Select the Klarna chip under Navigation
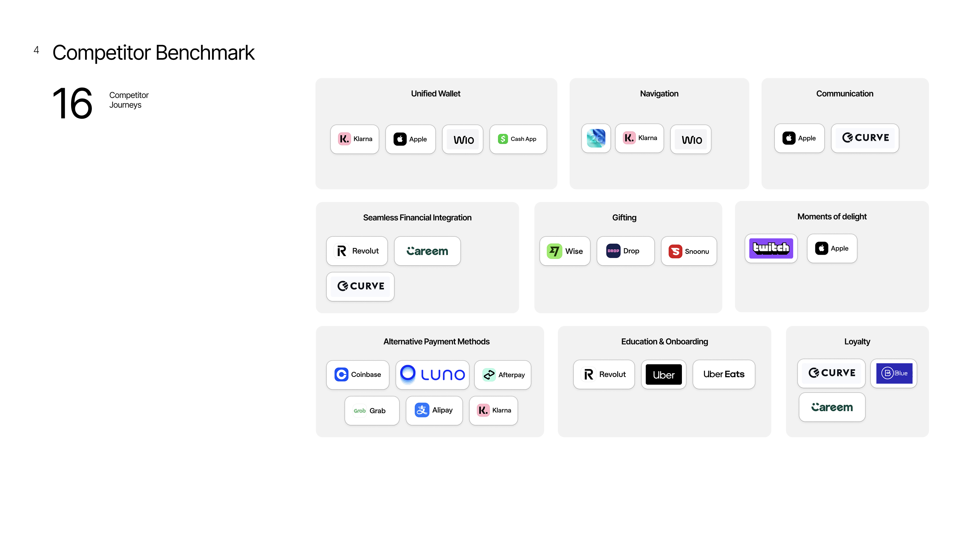 pos(639,138)
